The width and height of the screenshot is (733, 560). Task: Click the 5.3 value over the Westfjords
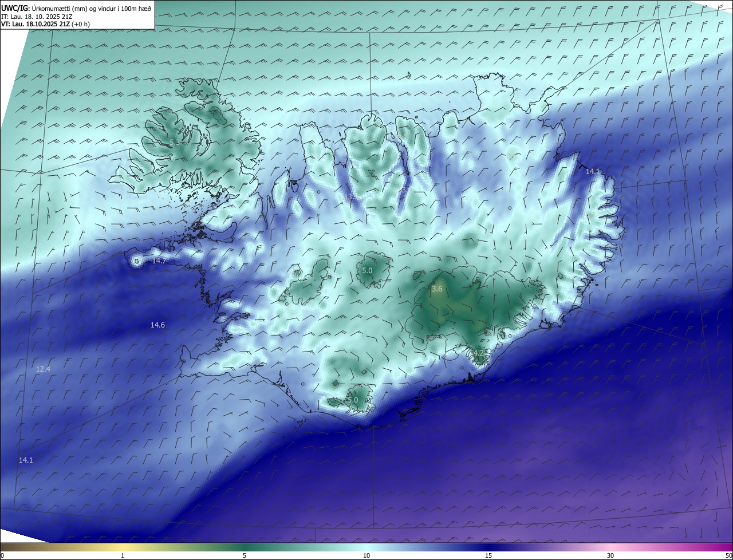tap(175, 141)
